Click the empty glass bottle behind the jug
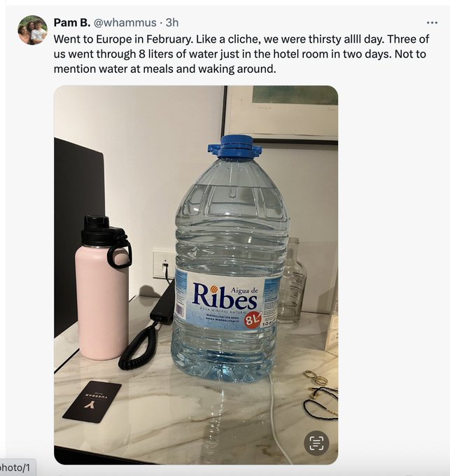The width and height of the screenshot is (450, 476). 292,279
